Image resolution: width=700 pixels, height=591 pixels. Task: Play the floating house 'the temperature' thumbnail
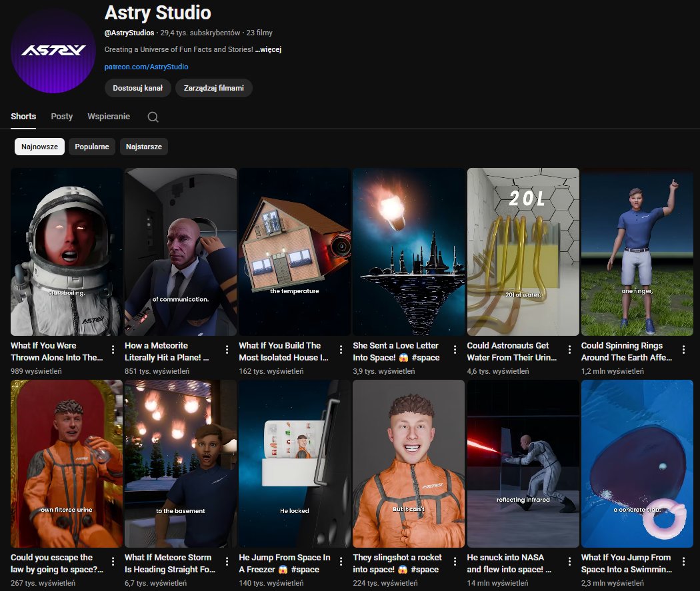[x=295, y=252]
